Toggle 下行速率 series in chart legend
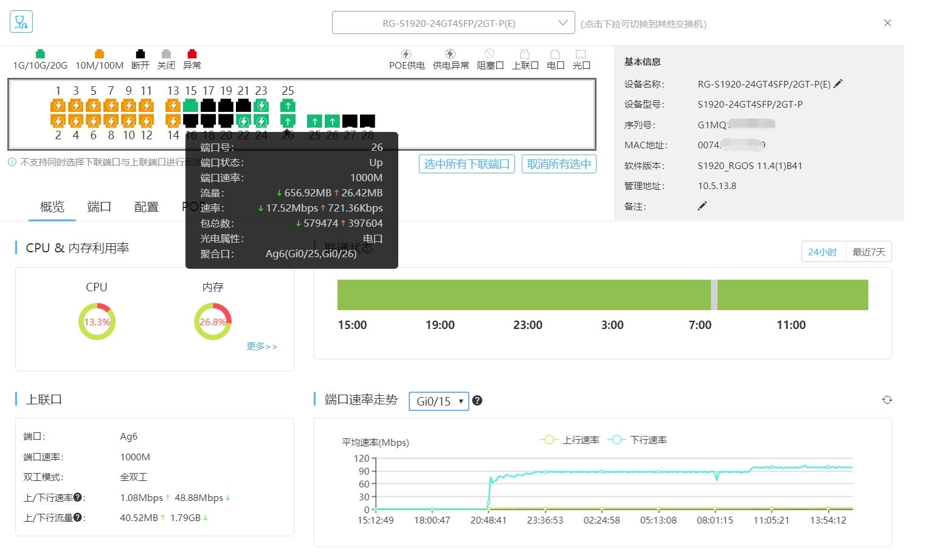This screenshot has width=934, height=560. [637, 440]
